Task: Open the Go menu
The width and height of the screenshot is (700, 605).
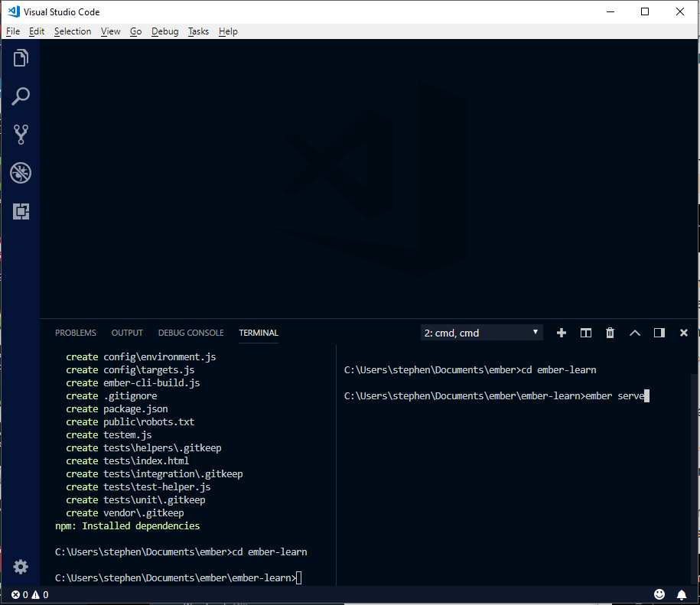Action: click(135, 31)
